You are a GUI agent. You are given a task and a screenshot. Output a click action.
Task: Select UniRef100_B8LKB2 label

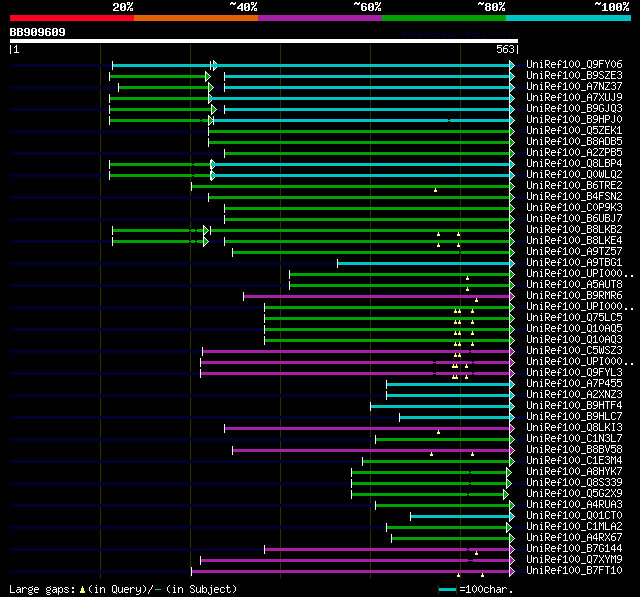574,230
